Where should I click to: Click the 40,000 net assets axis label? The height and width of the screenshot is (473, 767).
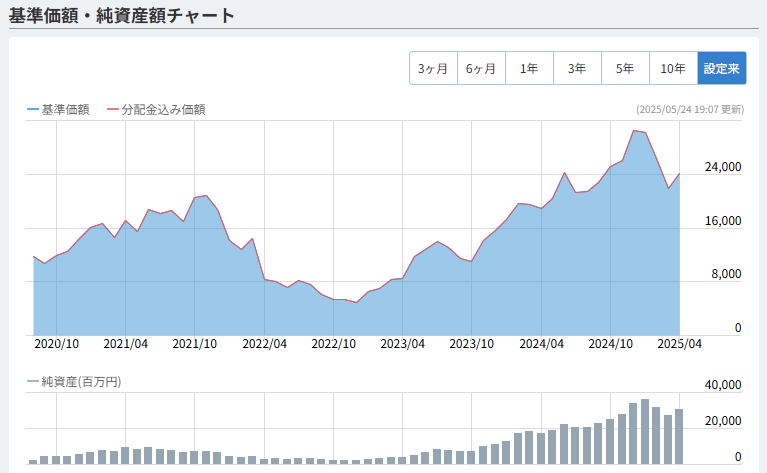click(x=722, y=385)
